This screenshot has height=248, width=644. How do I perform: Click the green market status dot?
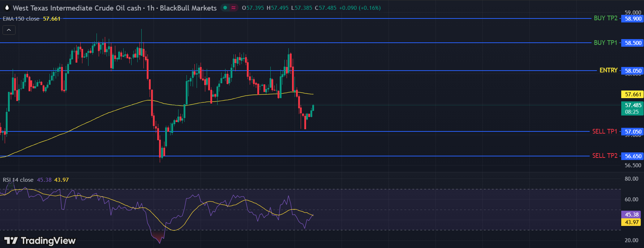pyautogui.click(x=225, y=8)
